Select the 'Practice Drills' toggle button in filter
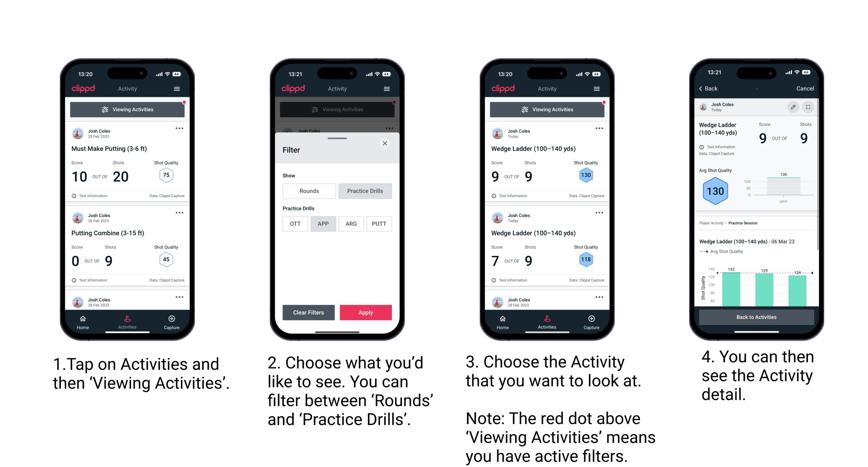 (366, 191)
